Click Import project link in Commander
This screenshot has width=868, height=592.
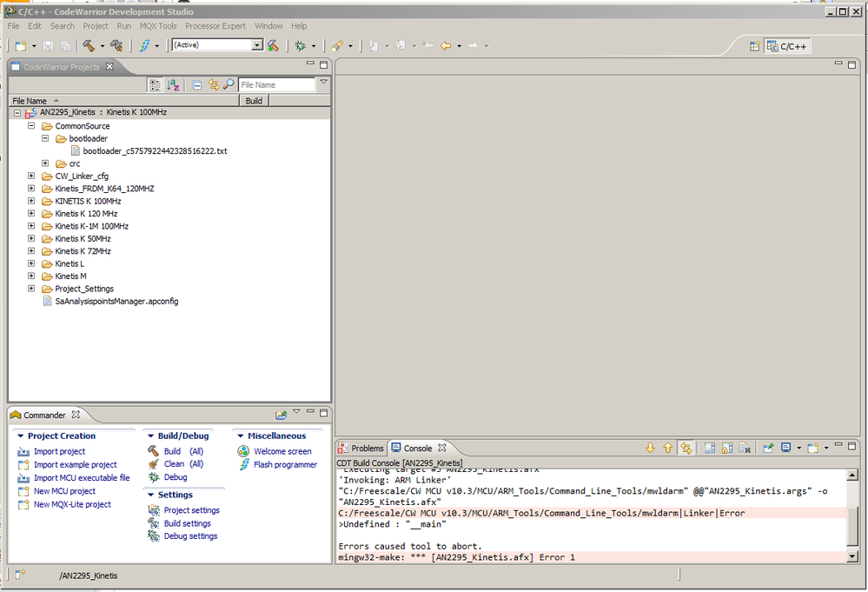(x=59, y=451)
